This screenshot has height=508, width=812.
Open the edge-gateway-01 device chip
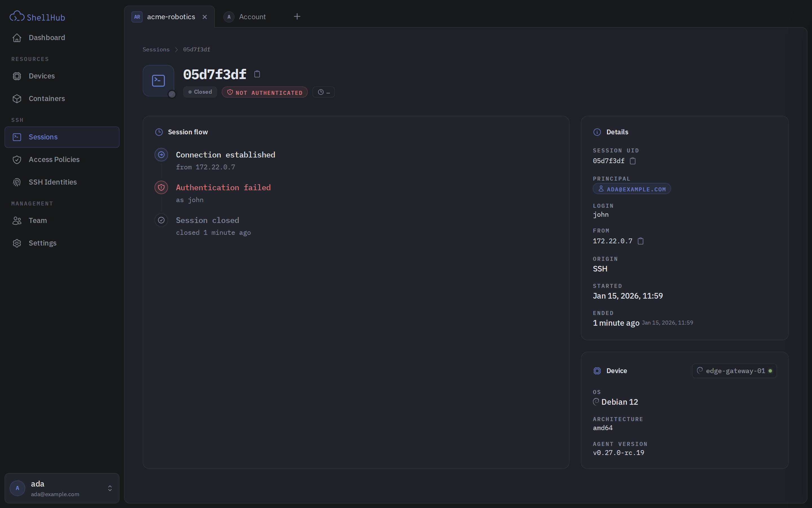[734, 371]
